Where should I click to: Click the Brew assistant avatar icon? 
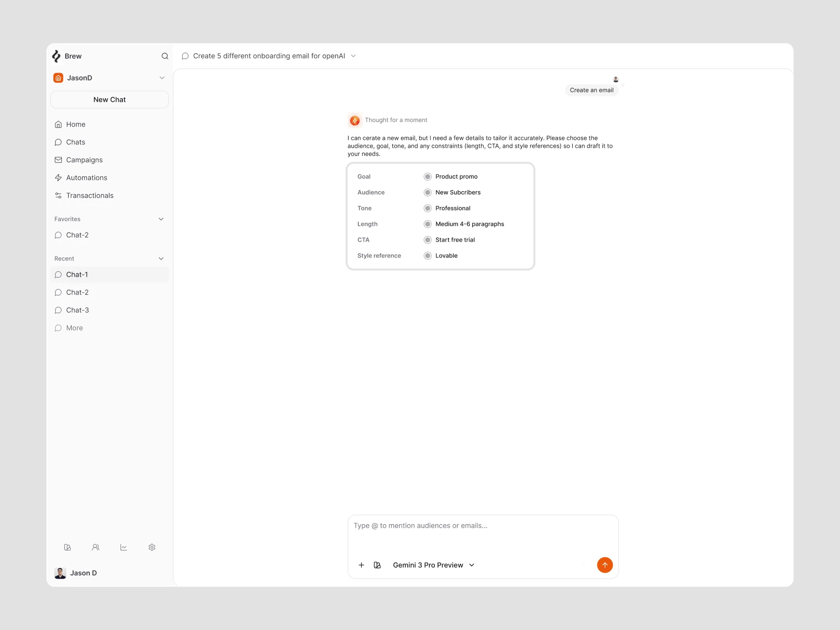[x=355, y=121]
